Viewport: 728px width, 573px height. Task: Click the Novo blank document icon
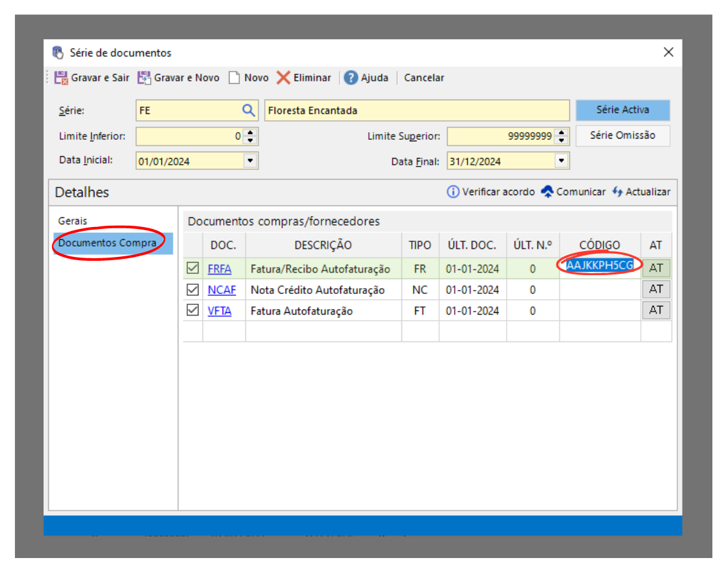pyautogui.click(x=234, y=78)
